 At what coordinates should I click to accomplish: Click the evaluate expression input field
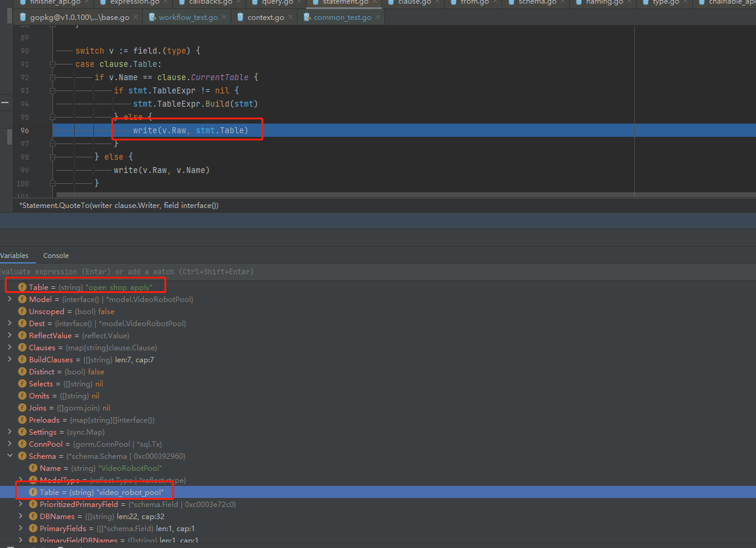(151, 271)
